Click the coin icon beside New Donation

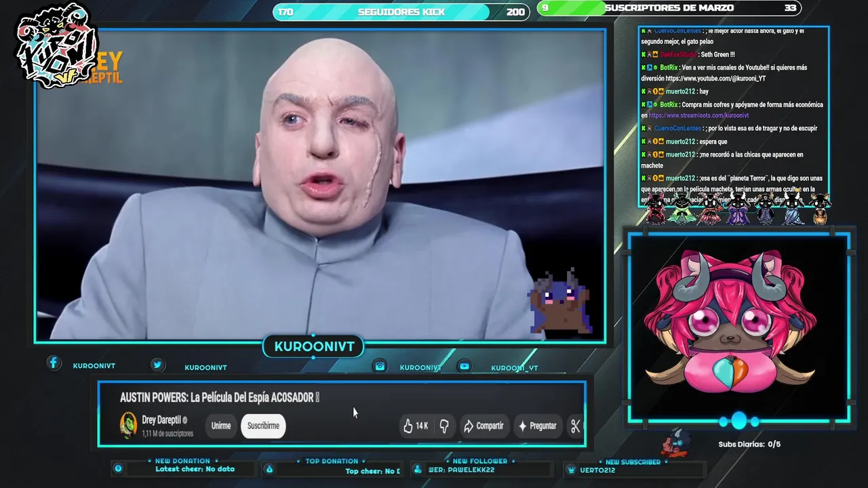pos(118,468)
